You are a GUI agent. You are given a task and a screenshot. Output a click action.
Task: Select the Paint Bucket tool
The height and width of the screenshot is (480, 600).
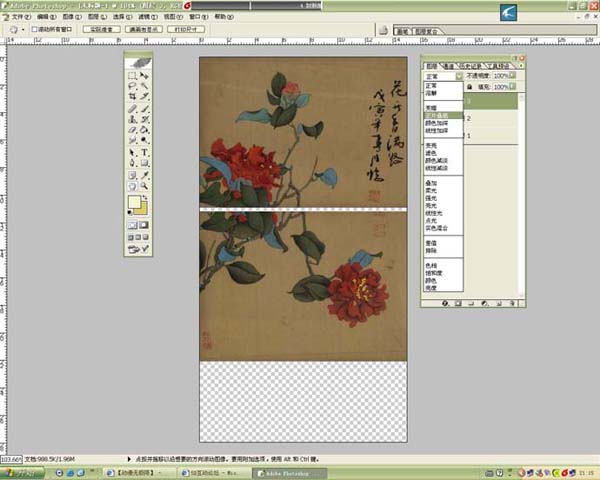coord(144,130)
